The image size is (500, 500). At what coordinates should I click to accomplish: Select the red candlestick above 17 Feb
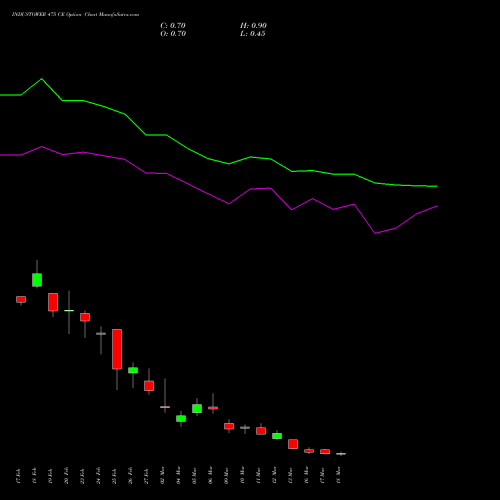pos(21,299)
